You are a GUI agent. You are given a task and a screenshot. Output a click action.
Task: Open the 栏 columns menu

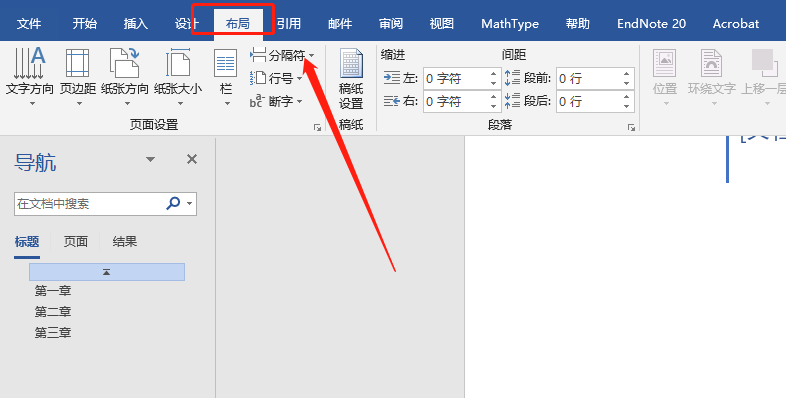[226, 76]
